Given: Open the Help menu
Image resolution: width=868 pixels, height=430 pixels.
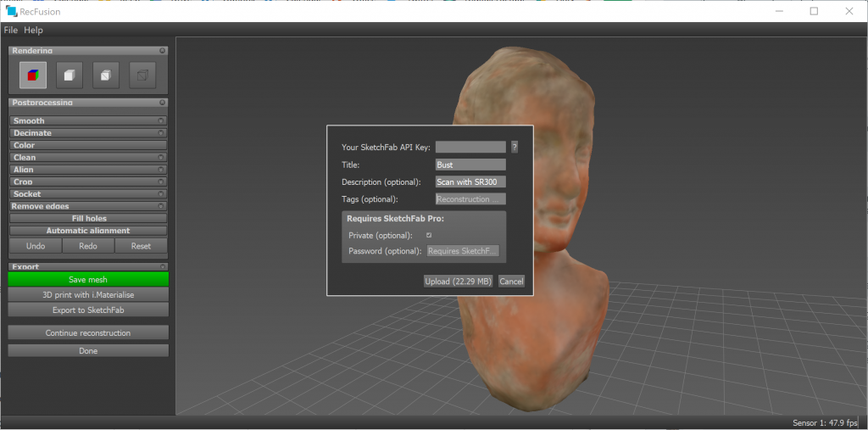Looking at the screenshot, I should pyautogui.click(x=33, y=30).
